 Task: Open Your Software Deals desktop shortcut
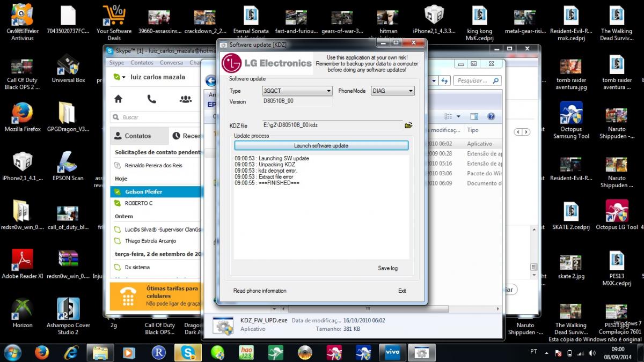tap(114, 23)
